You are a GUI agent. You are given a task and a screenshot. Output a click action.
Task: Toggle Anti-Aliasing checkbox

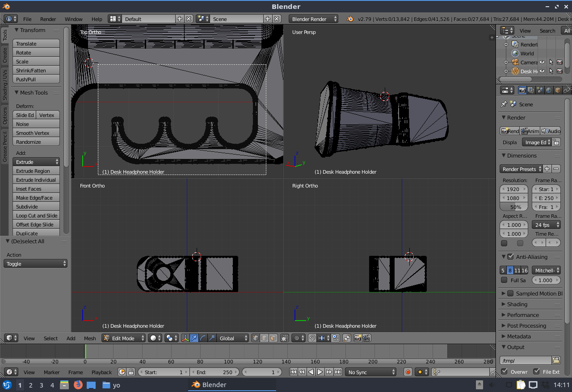(x=510, y=257)
